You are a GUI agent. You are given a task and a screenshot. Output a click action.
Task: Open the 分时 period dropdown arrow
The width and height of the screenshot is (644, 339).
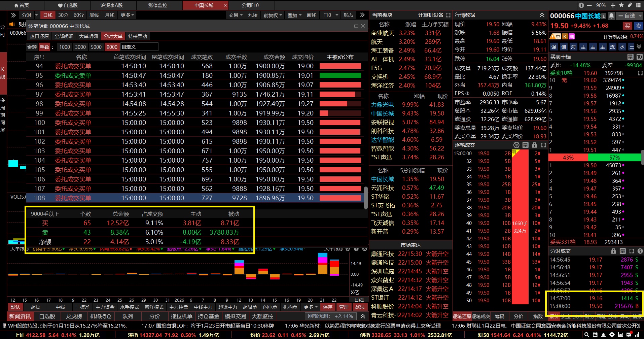[36, 15]
